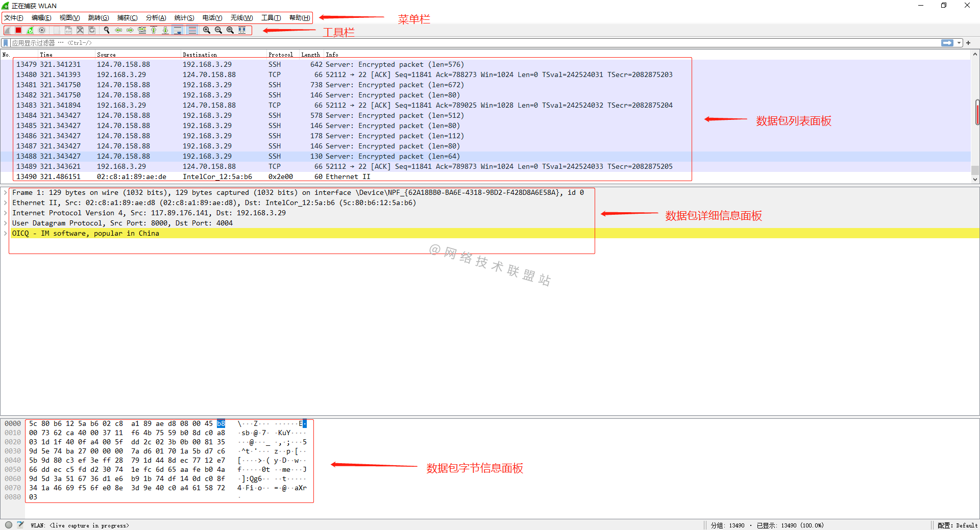Select the go to previous packet green arrow
The image size is (980, 530).
point(118,30)
